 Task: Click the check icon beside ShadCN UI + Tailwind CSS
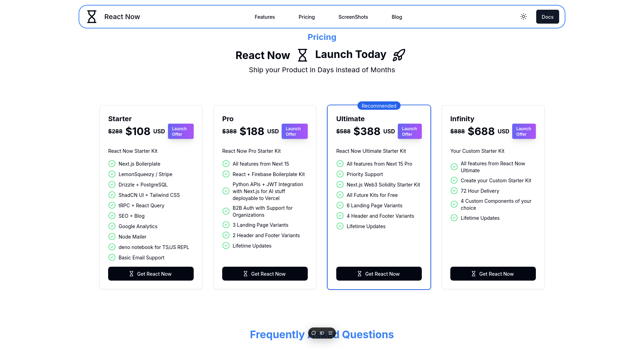112,195
